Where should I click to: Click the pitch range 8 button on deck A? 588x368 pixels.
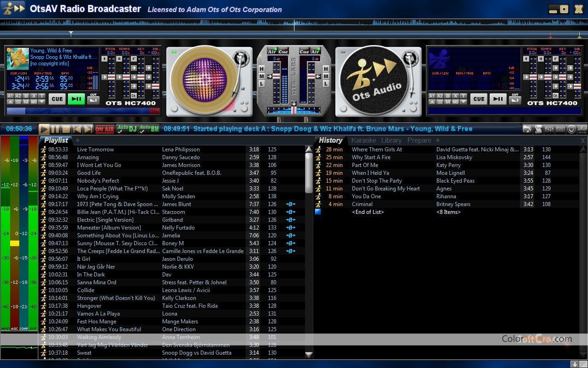pyautogui.click(x=104, y=59)
